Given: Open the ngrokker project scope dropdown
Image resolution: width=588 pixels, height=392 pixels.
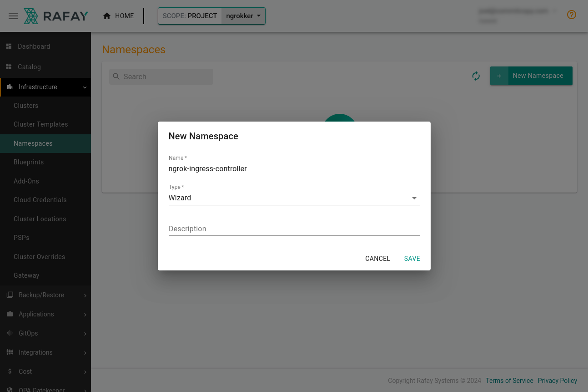Looking at the screenshot, I should (x=243, y=15).
